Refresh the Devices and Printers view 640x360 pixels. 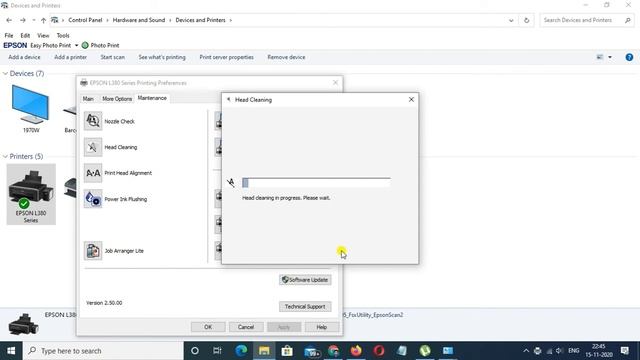click(526, 20)
